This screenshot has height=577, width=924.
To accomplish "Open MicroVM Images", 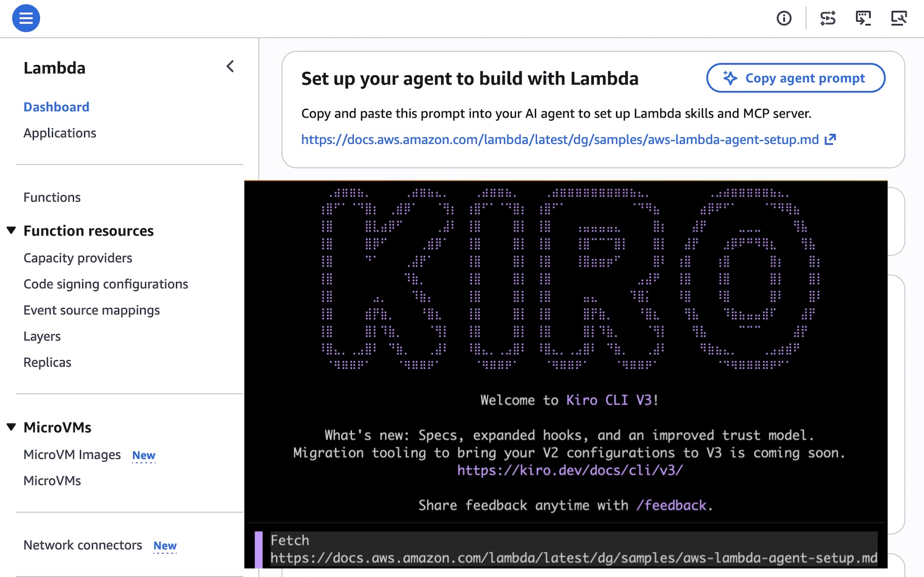I will pos(72,455).
